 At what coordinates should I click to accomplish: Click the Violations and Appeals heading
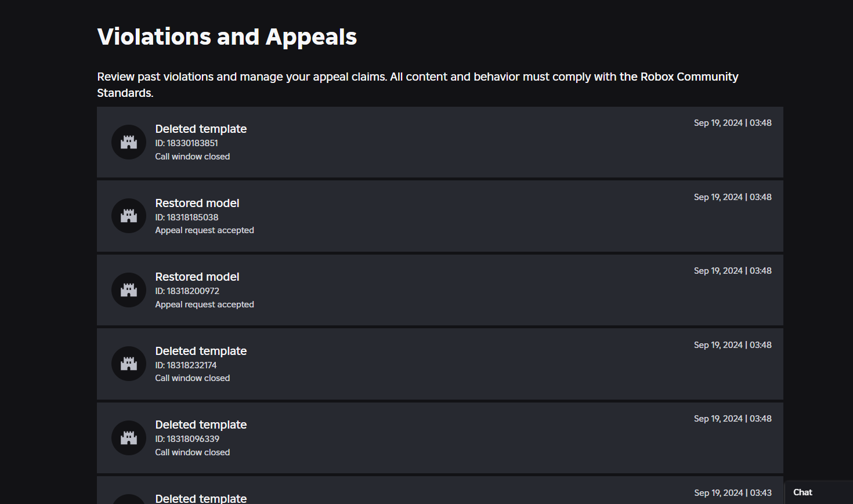pyautogui.click(x=227, y=37)
